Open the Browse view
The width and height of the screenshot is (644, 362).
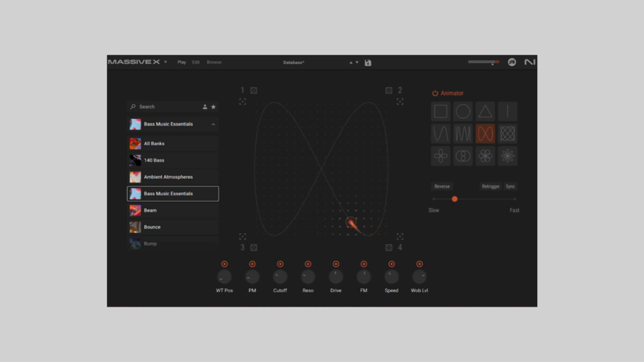[214, 62]
